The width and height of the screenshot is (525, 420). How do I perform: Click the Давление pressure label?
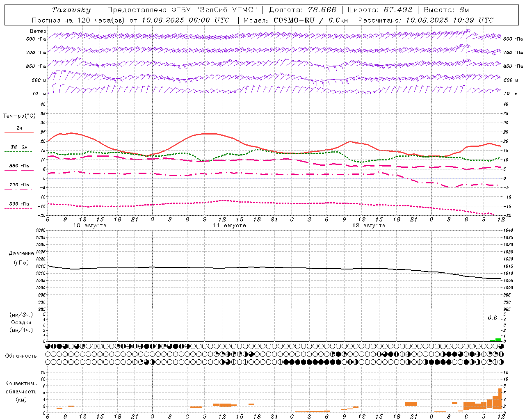coord(21,253)
